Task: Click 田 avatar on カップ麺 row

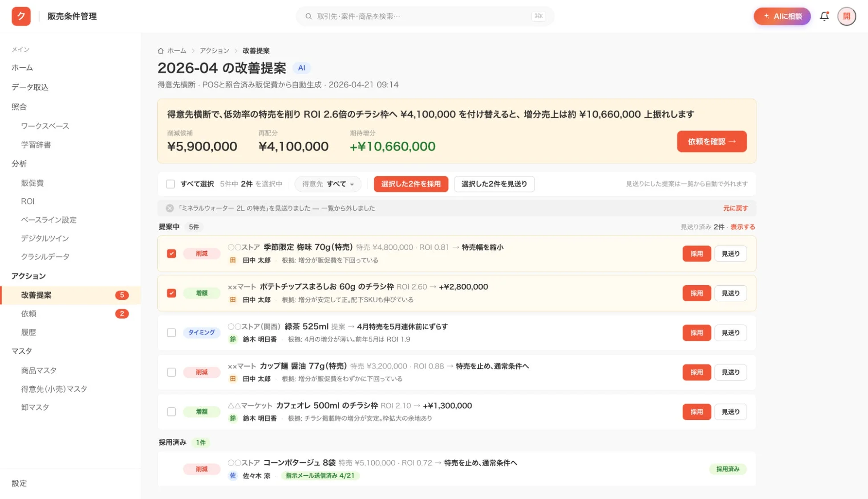Action: tap(233, 379)
